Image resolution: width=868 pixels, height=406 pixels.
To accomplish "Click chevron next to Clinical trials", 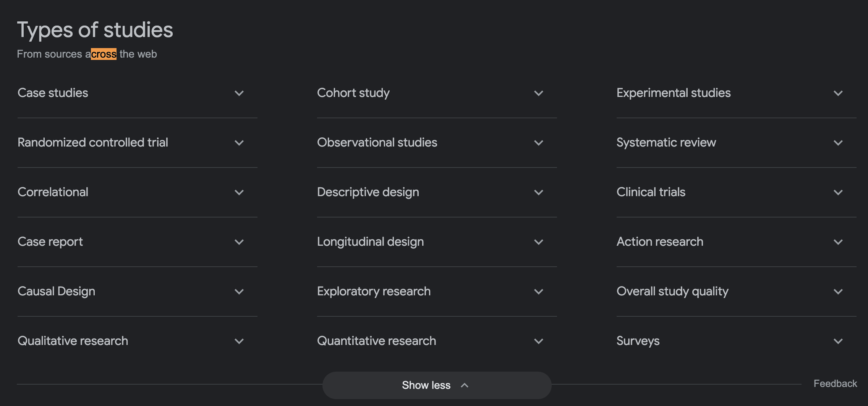I will coord(838,192).
